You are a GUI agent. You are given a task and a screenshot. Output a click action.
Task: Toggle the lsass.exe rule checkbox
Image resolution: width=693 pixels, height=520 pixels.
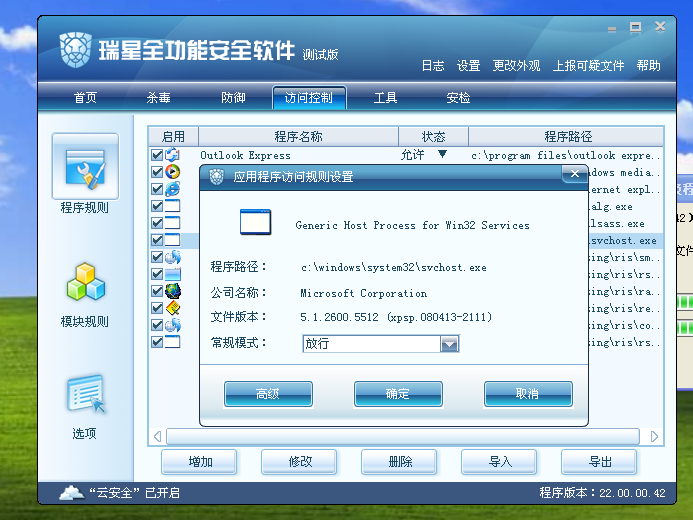[x=157, y=223]
